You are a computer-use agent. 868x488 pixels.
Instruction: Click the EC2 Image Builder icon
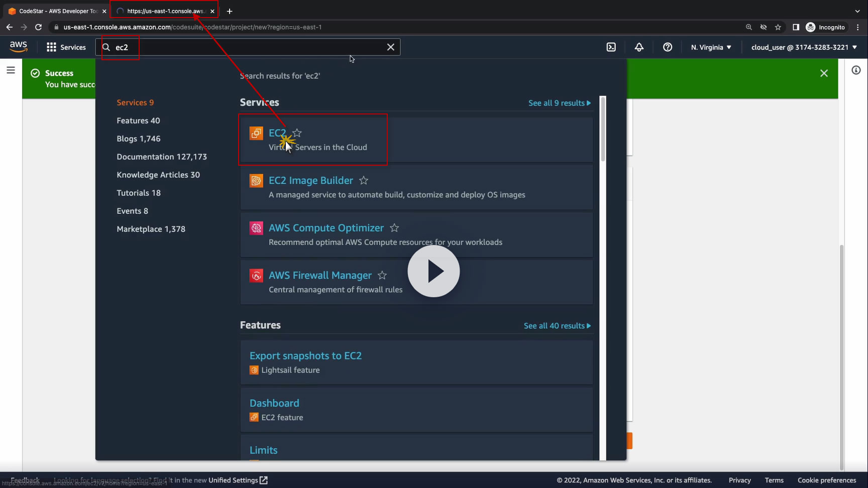pyautogui.click(x=256, y=180)
